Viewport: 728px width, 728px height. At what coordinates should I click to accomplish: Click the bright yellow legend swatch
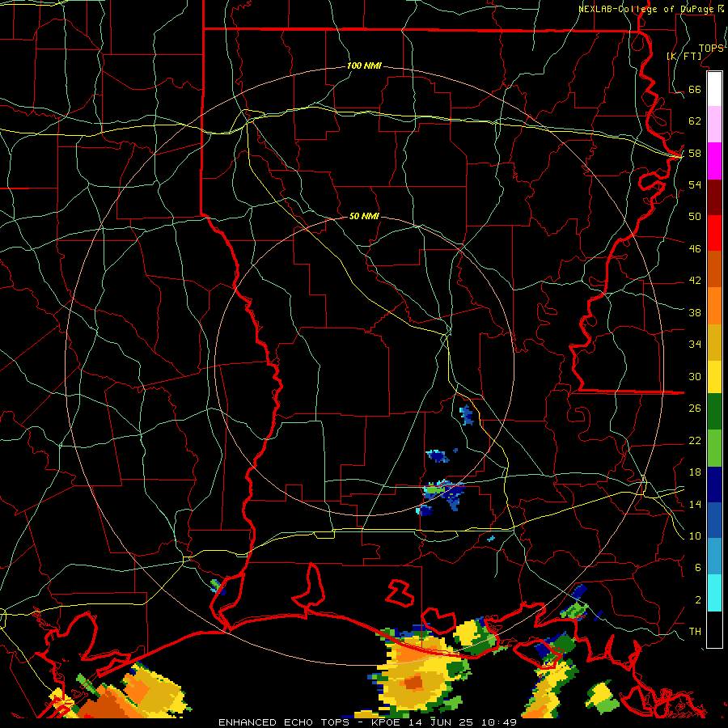pos(714,376)
